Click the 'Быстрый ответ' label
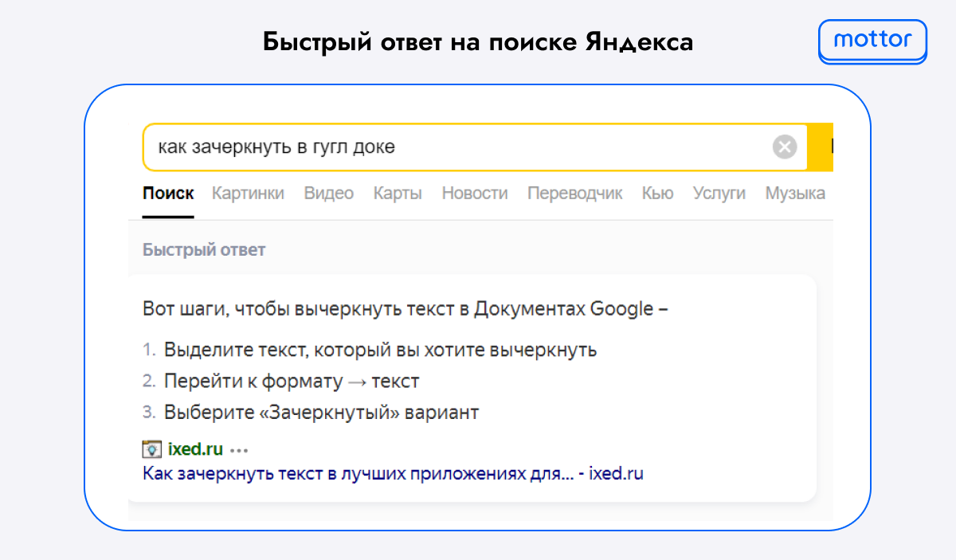956x560 pixels. (x=204, y=249)
